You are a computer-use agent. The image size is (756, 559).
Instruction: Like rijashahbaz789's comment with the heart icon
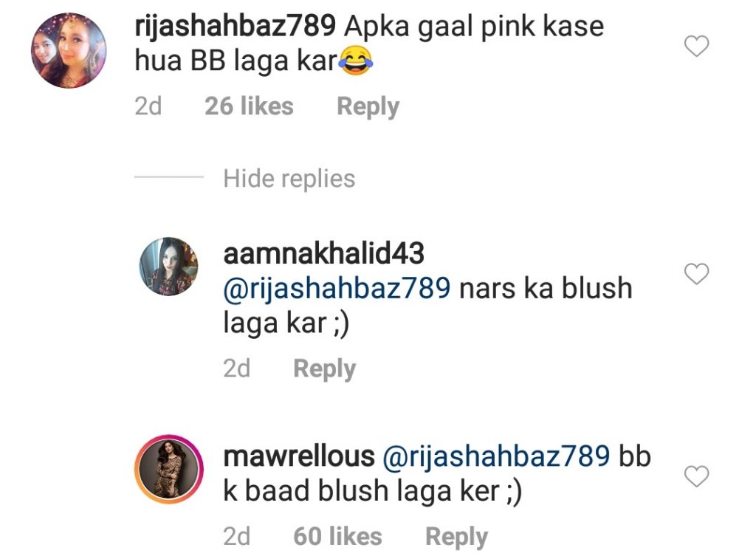(697, 47)
